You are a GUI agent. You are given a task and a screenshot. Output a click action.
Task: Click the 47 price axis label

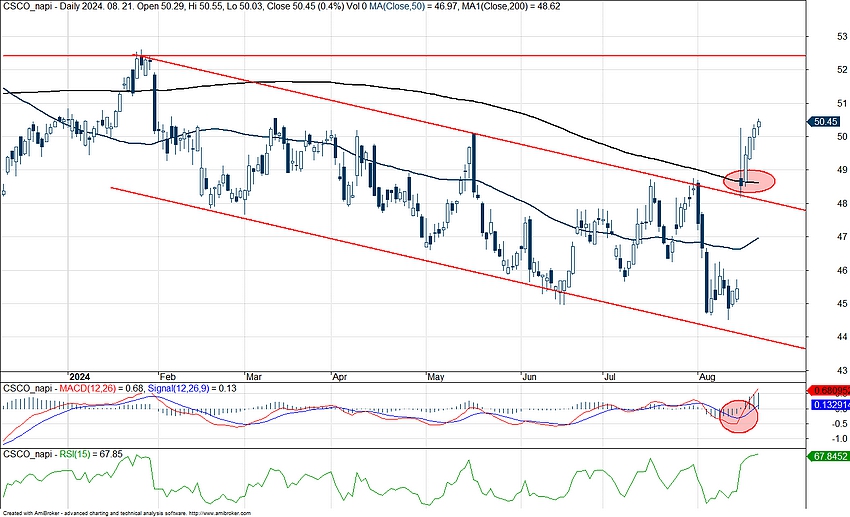click(x=842, y=237)
